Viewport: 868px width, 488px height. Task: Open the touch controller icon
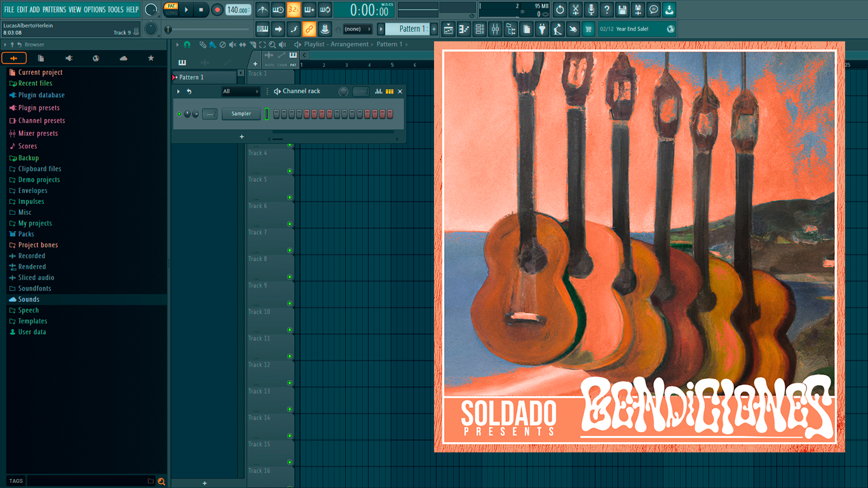pyautogui.click(x=573, y=29)
